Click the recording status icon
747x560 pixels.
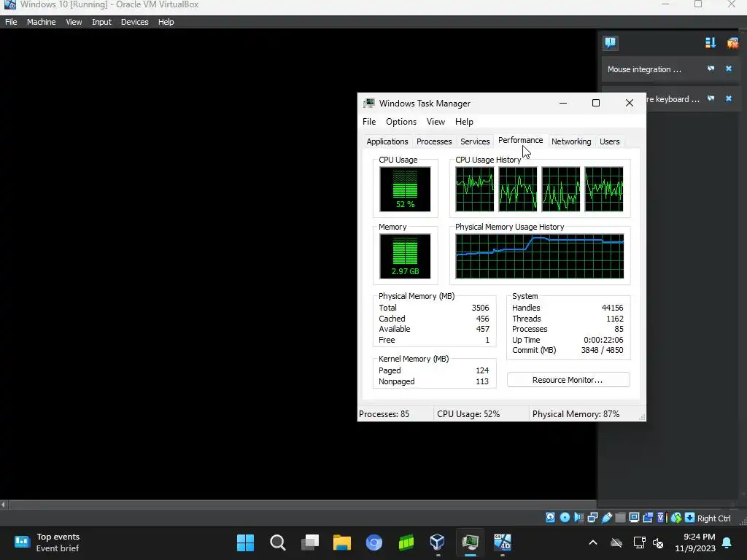tap(648, 518)
